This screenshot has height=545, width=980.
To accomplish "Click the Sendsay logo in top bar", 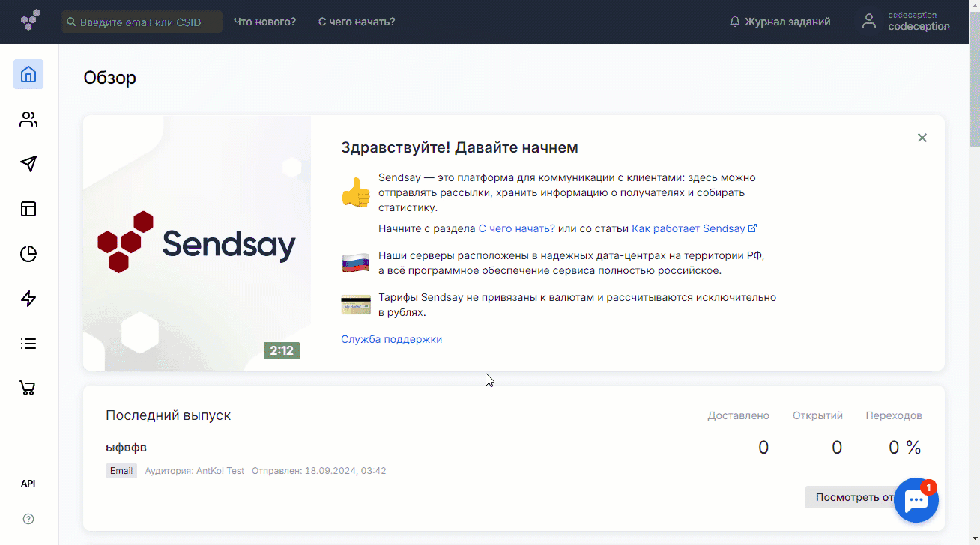I will coord(31,21).
